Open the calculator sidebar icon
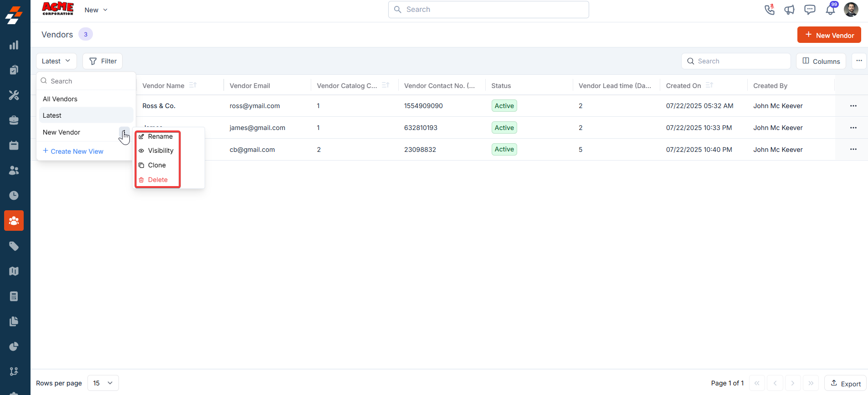 [14, 296]
